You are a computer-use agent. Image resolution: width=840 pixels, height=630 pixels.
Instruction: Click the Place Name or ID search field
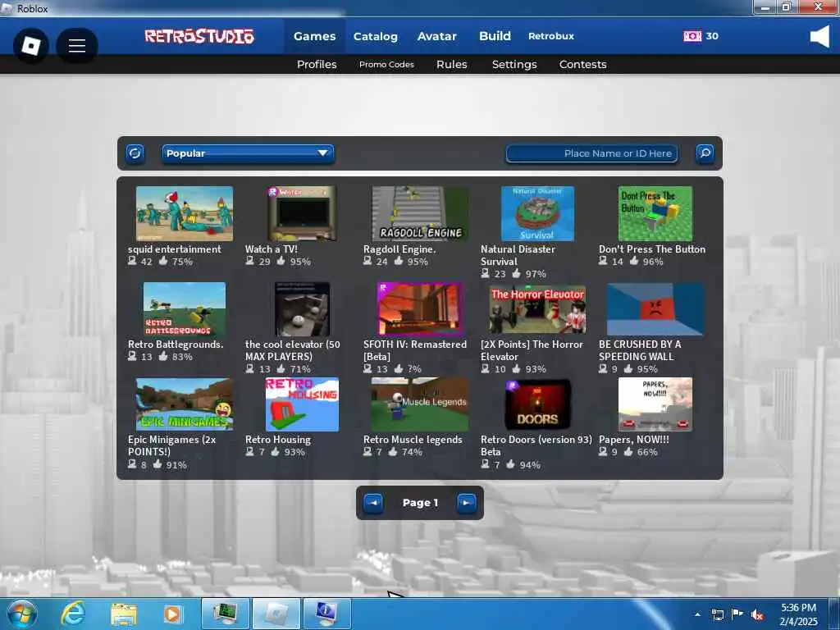591,153
